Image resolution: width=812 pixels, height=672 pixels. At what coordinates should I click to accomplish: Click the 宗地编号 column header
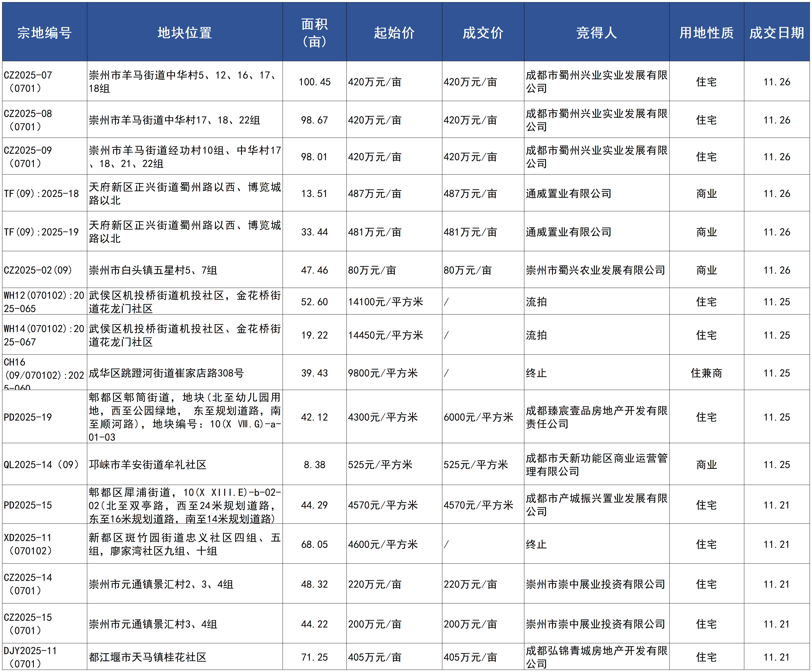point(45,33)
